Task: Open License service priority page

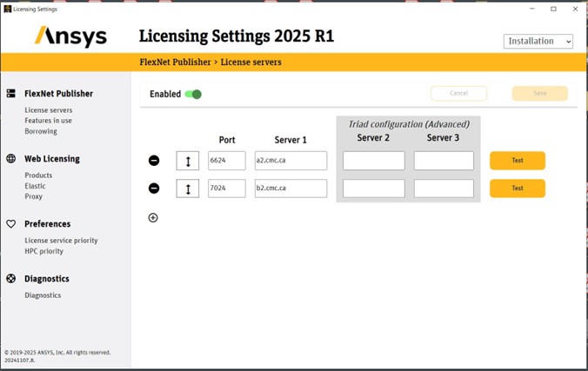Action: pyautogui.click(x=61, y=241)
